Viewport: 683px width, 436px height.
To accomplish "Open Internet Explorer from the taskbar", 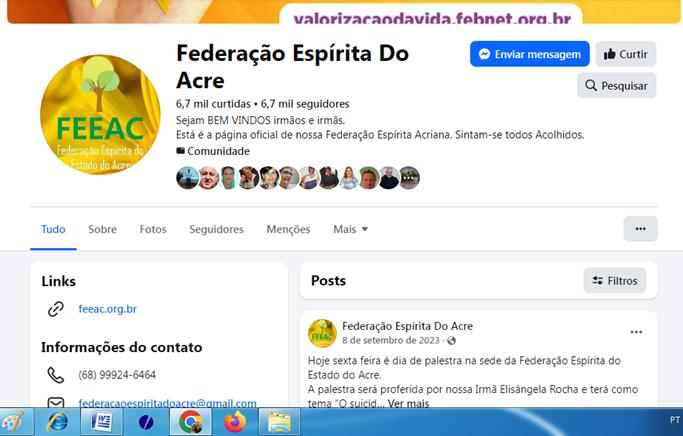I will (58, 422).
